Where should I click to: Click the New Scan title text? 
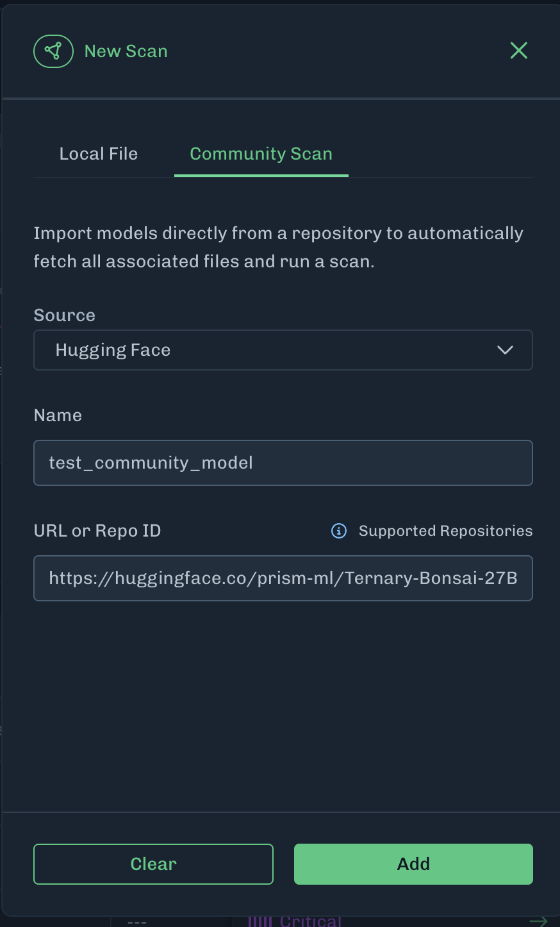pos(126,51)
